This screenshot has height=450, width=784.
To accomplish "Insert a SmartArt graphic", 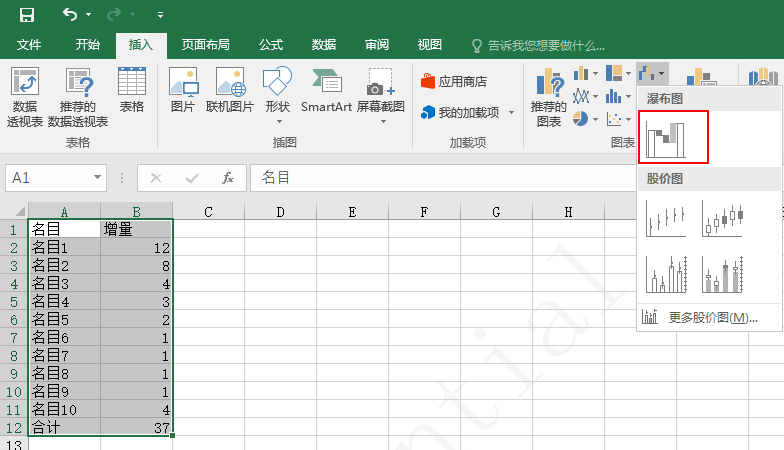I will pyautogui.click(x=326, y=90).
